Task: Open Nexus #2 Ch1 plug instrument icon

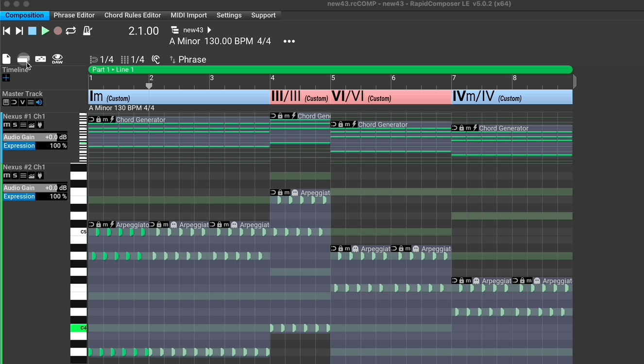Action: click(x=40, y=176)
